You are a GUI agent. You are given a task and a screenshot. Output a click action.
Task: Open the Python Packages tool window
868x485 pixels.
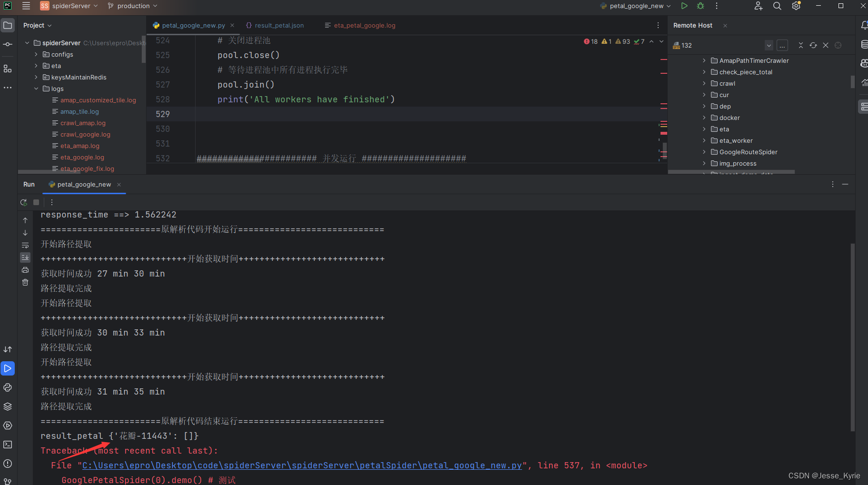[8, 406]
